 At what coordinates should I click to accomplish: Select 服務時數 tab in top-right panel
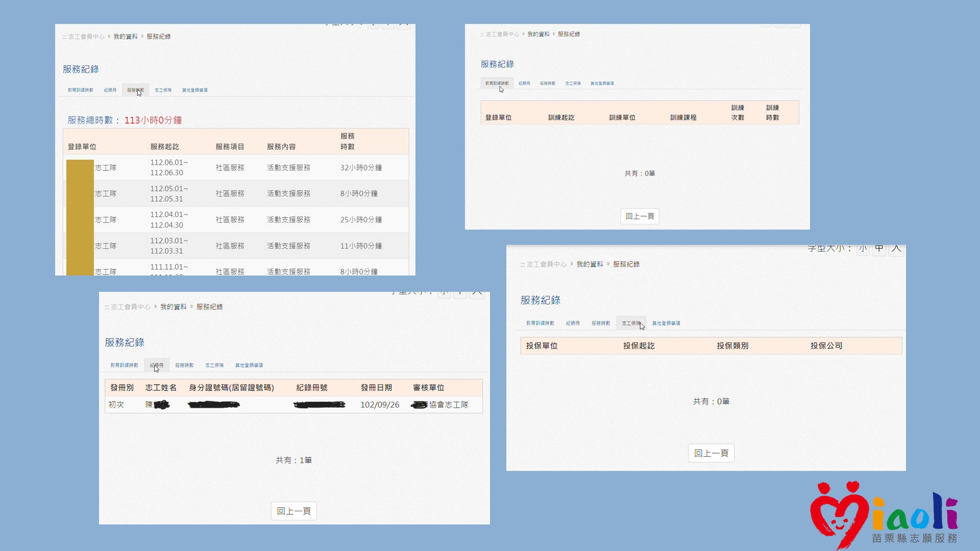pos(548,83)
